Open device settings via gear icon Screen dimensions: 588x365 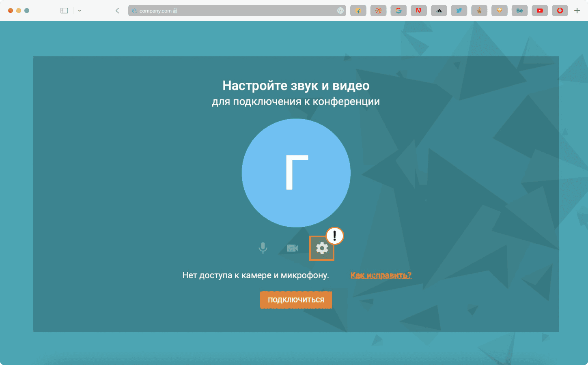click(x=322, y=248)
